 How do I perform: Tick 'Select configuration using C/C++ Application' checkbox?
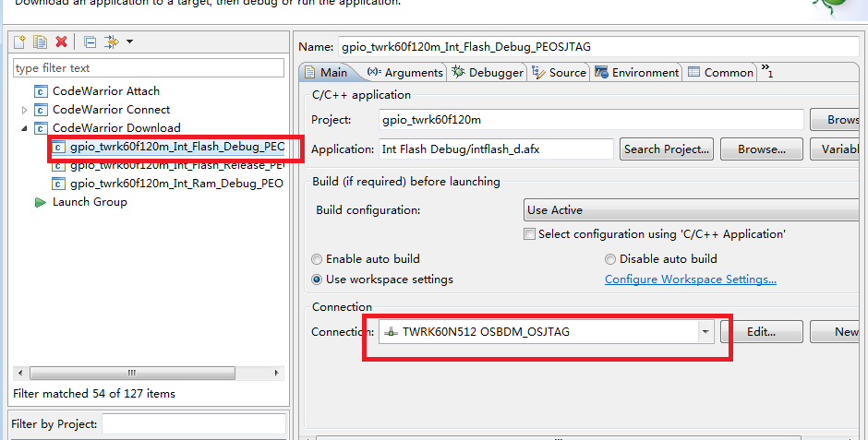click(x=529, y=234)
